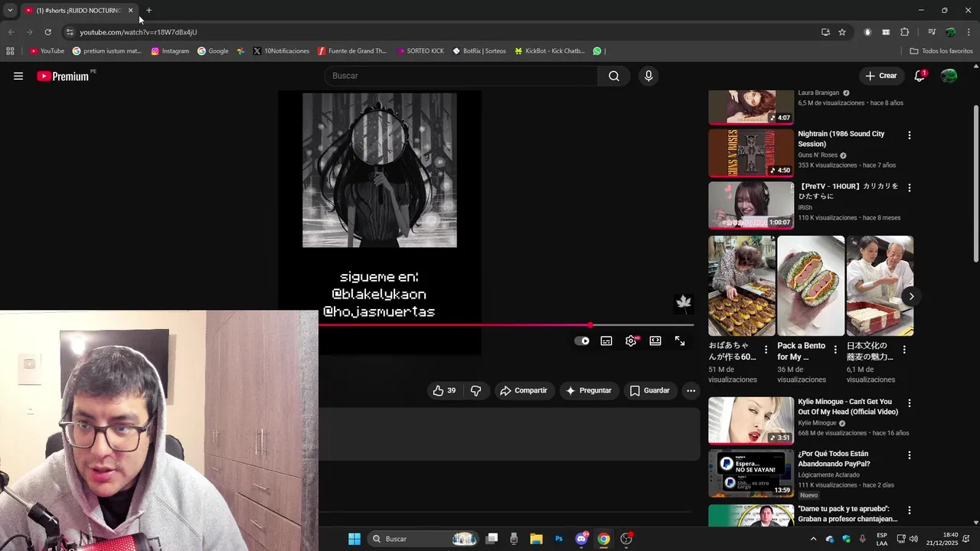Dislike the video with thumbs down

475,390
